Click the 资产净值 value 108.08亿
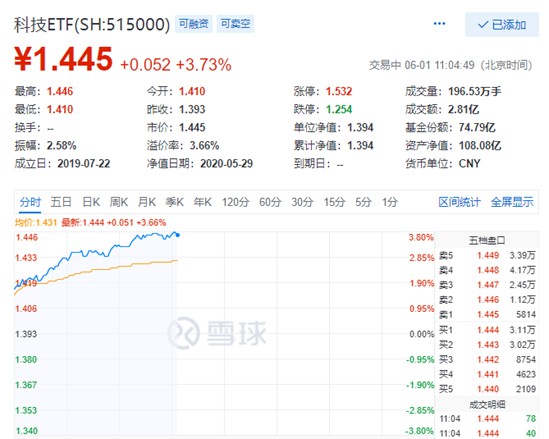Screen dimensions: 549x439 pyautogui.click(x=480, y=145)
